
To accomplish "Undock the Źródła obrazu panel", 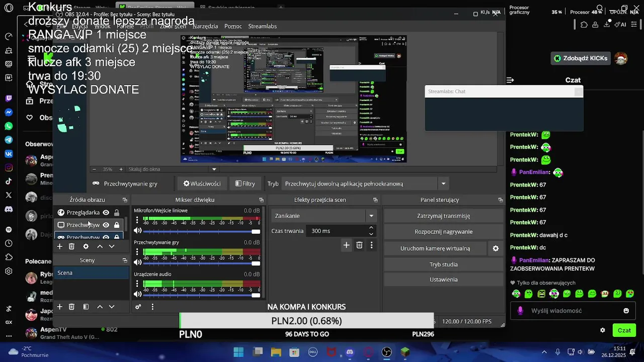I will [125, 200].
